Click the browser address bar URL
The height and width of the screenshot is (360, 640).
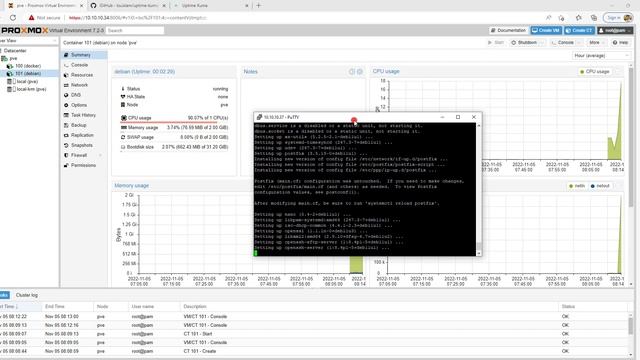pyautogui.click(x=139, y=18)
